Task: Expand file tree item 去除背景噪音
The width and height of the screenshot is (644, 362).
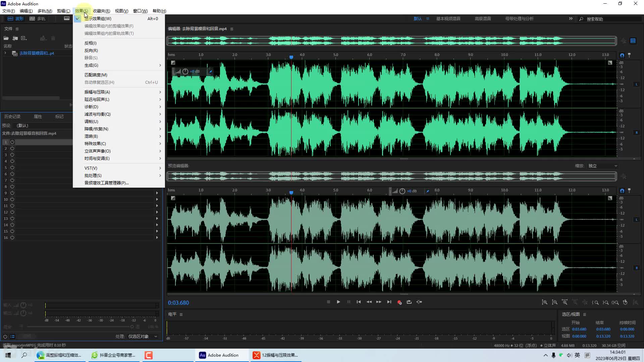Action: click(5, 53)
